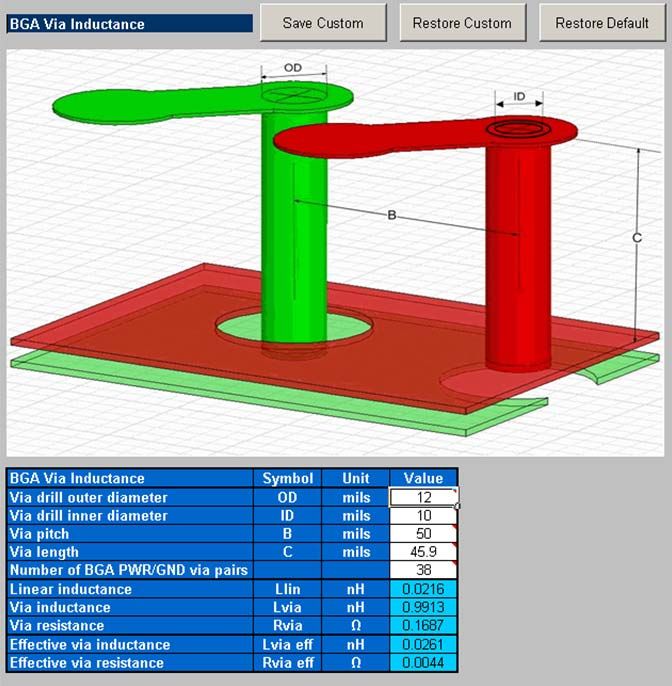Select the number of via pairs value 38

click(423, 570)
